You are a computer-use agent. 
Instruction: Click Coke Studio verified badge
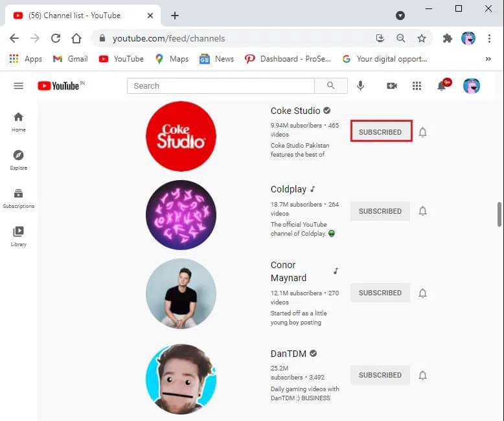pos(326,111)
